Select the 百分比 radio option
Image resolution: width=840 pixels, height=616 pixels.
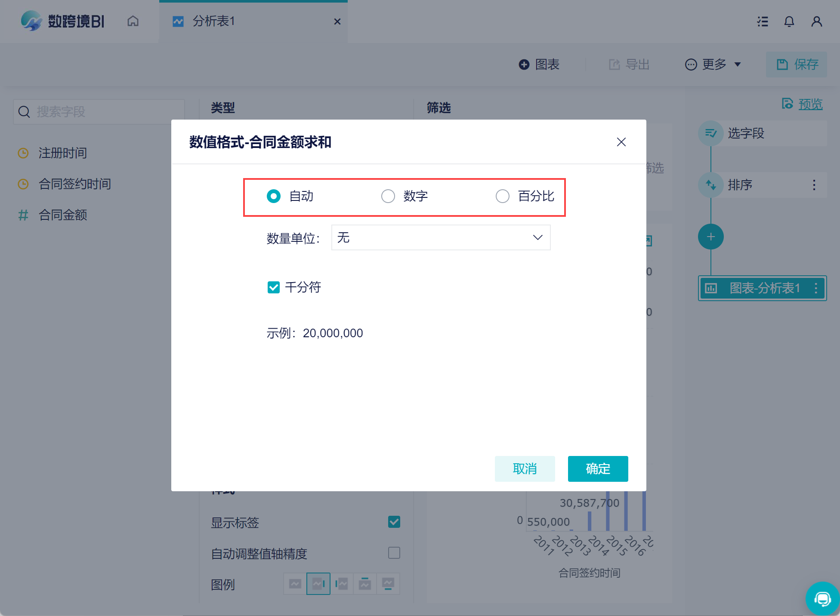[x=502, y=196]
